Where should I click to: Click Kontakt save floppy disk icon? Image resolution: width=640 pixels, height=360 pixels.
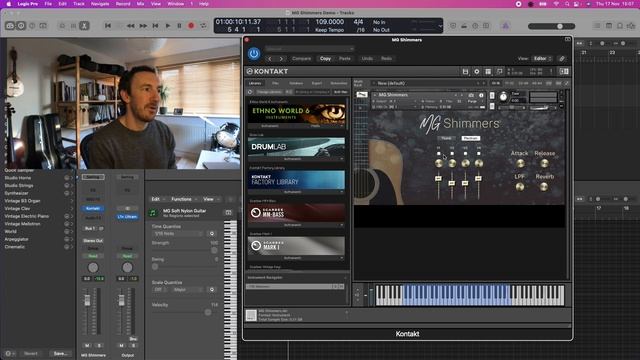(465, 71)
